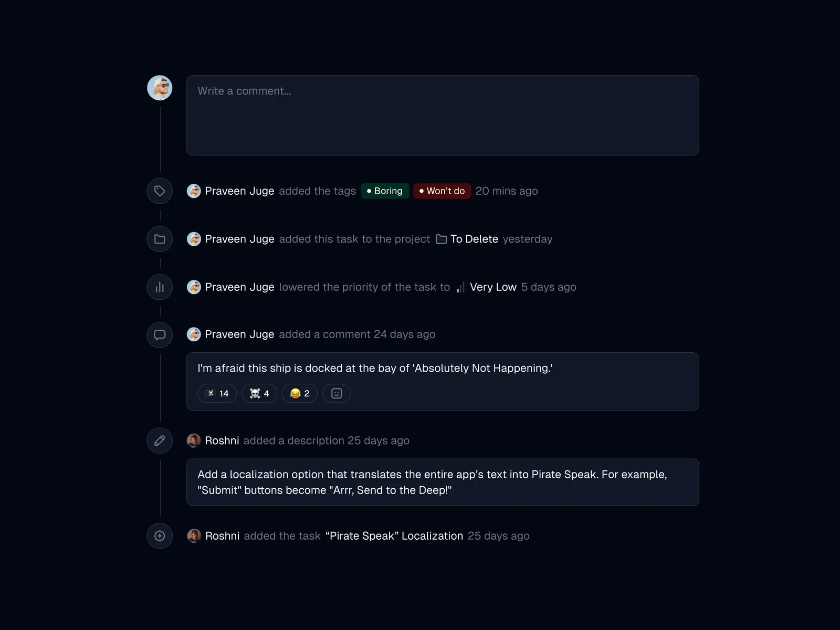Toggle the pirate flag reaction with 14

tap(217, 393)
